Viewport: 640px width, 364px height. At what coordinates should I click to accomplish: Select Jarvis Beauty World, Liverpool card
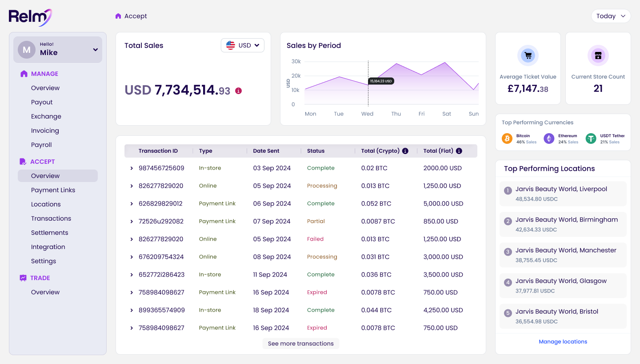click(563, 194)
